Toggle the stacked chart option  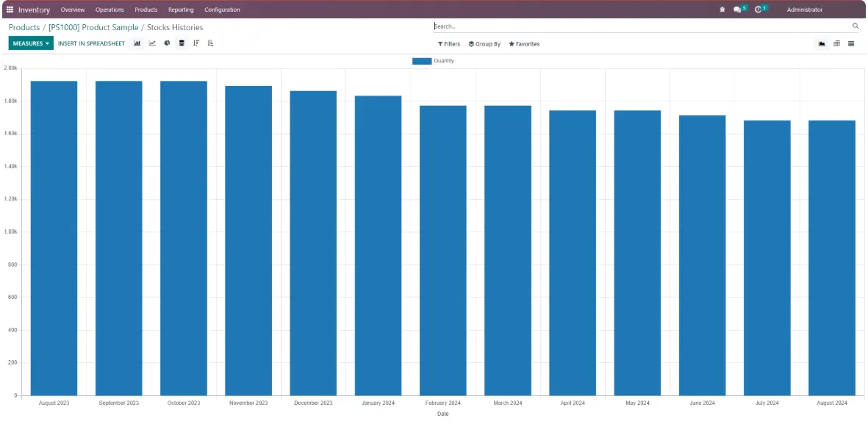pos(182,43)
